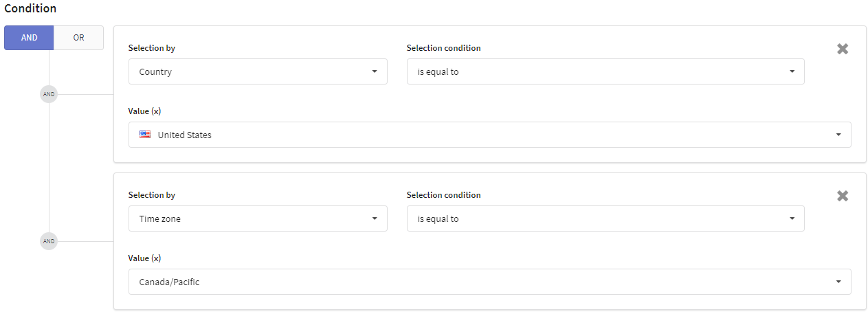Click the AND node beside Country condition
Screen dimensions: 868x314
coord(49,94)
